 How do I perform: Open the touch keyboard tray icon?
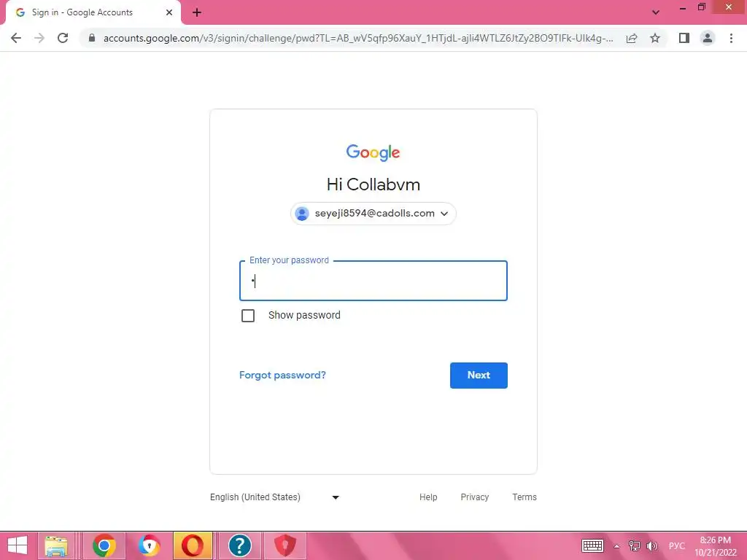click(592, 545)
